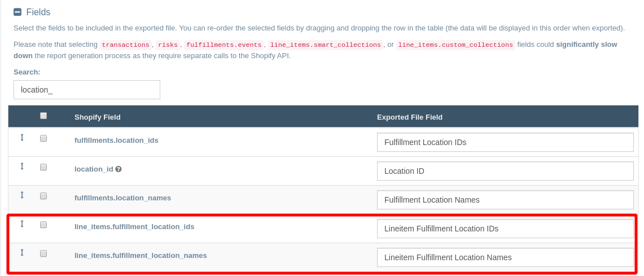Viewport: 644px width, 276px height.
Task: Click the Search input containing location_
Action: [x=87, y=90]
